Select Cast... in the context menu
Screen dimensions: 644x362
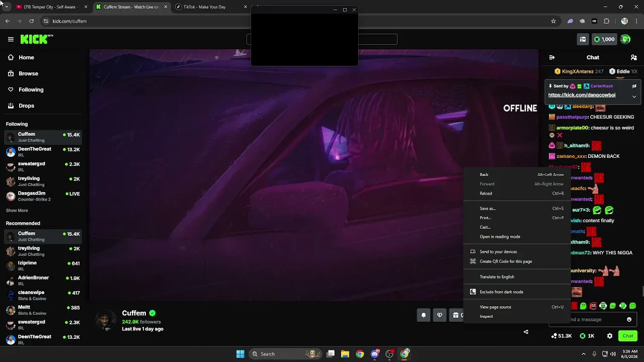pos(517,227)
